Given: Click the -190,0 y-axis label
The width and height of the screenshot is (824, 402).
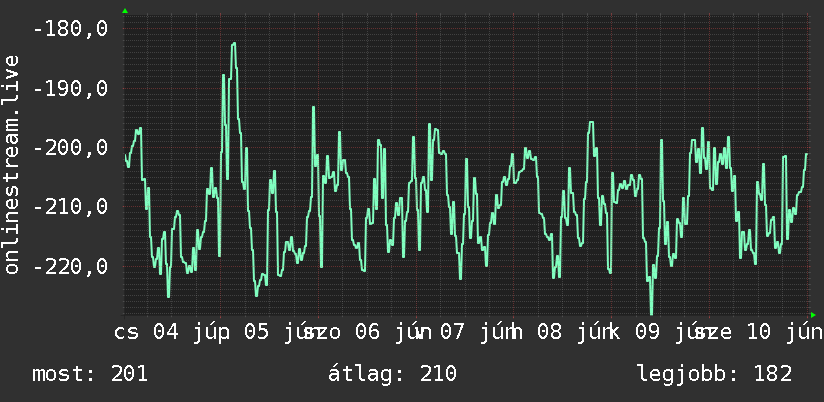Looking at the screenshot, I should [x=70, y=88].
